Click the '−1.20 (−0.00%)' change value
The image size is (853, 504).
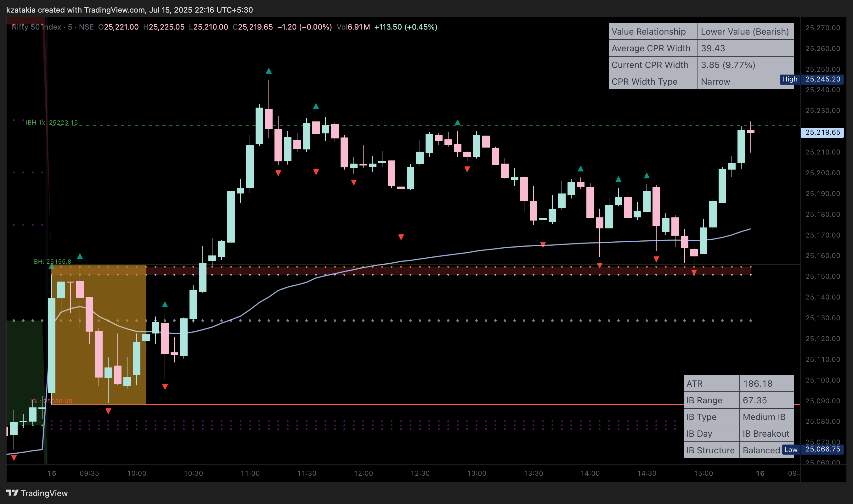tap(304, 27)
